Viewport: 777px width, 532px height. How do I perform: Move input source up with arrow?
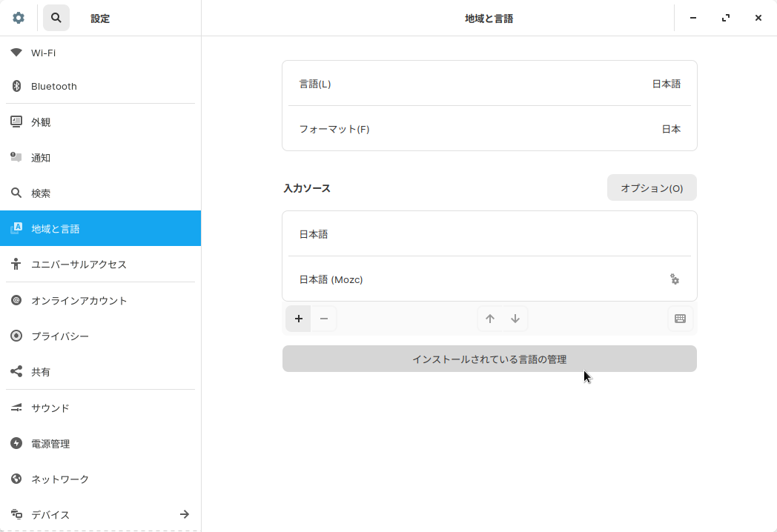point(490,319)
